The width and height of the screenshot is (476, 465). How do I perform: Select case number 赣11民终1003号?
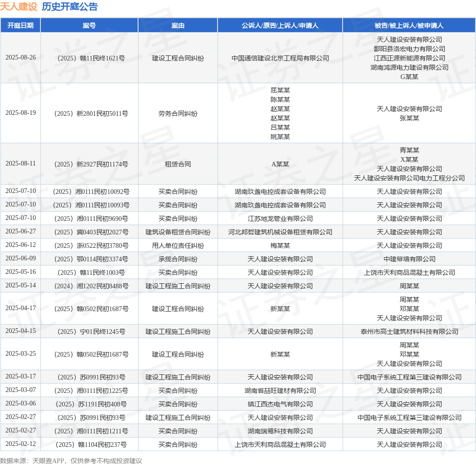(91, 272)
